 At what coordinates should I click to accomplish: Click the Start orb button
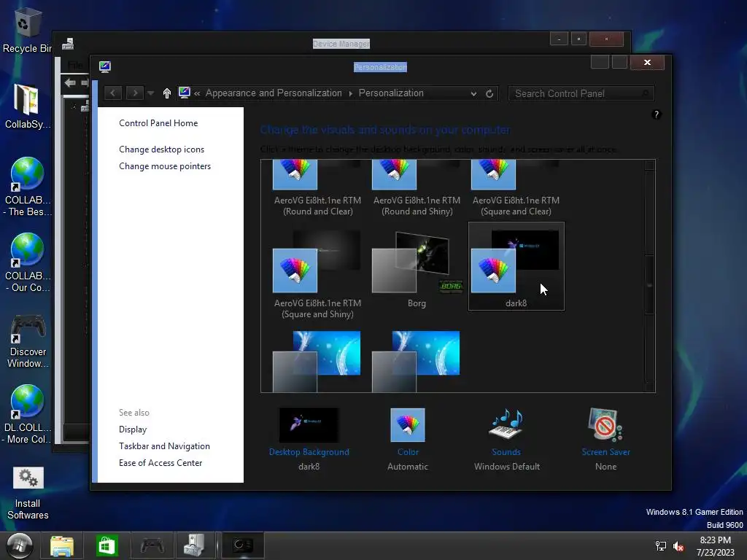click(20, 545)
